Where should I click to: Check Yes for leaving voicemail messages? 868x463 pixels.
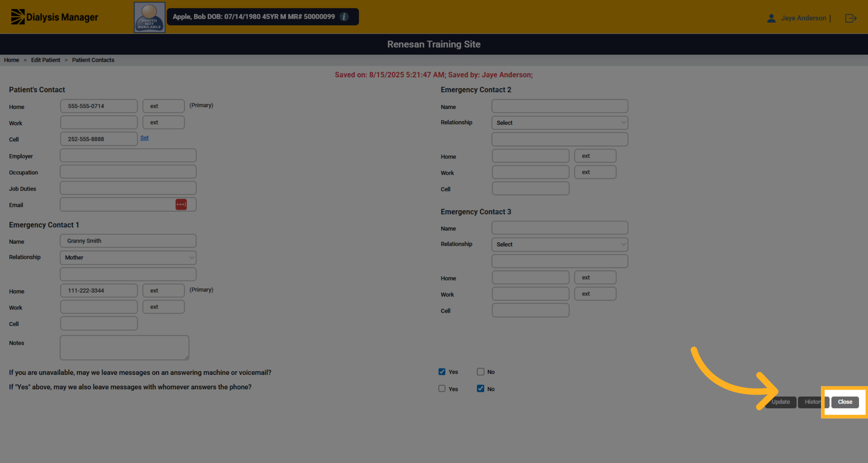tap(442, 371)
